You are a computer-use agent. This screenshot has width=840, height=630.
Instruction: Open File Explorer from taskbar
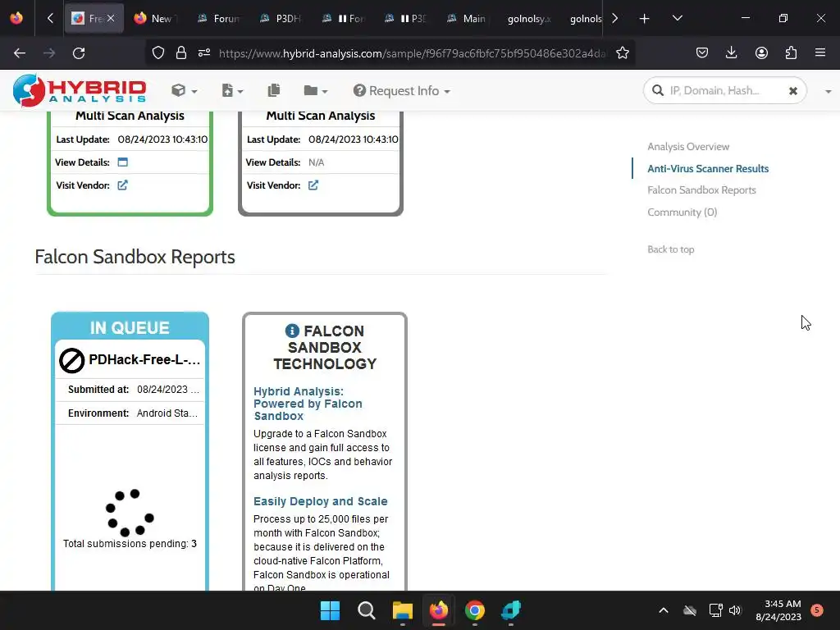(x=402, y=610)
